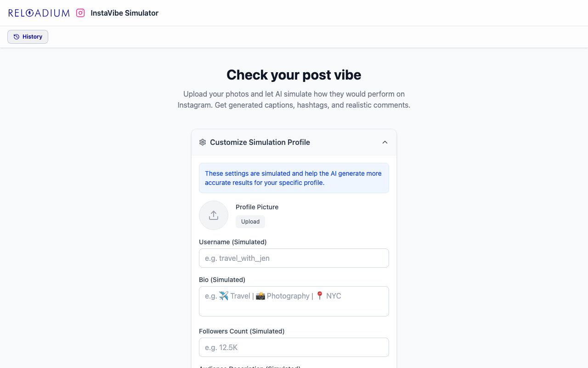The height and width of the screenshot is (368, 588).
Task: Click the Followers Count (Simulated) label
Action: [242, 331]
